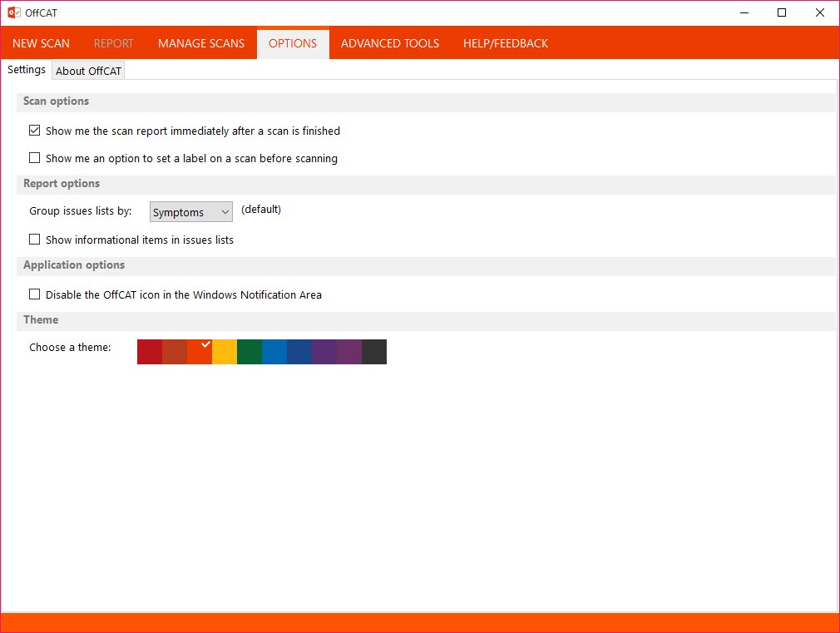Maximize the OffCAT window
This screenshot has height=633, width=840.
pyautogui.click(x=782, y=12)
